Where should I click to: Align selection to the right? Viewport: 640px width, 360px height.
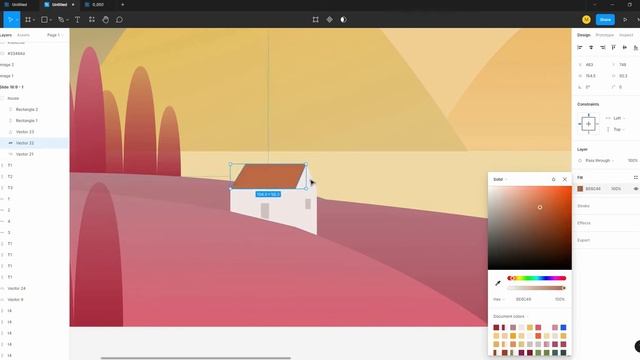[x=602, y=48]
